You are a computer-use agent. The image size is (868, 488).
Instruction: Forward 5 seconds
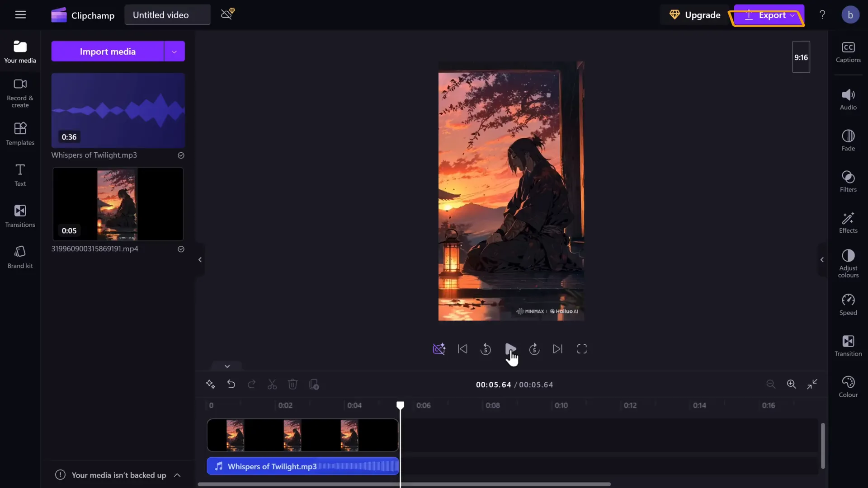point(534,349)
